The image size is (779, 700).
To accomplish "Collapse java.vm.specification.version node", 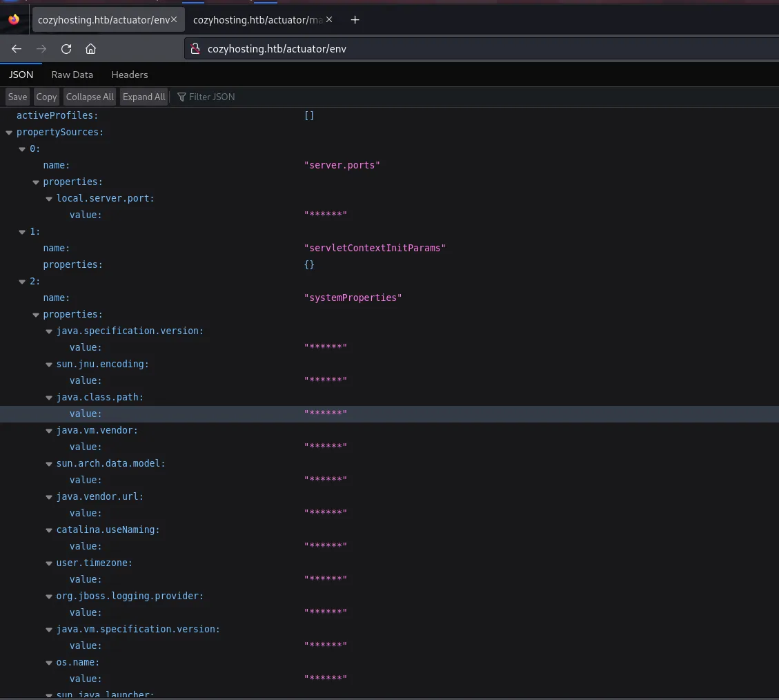I will click(49, 630).
